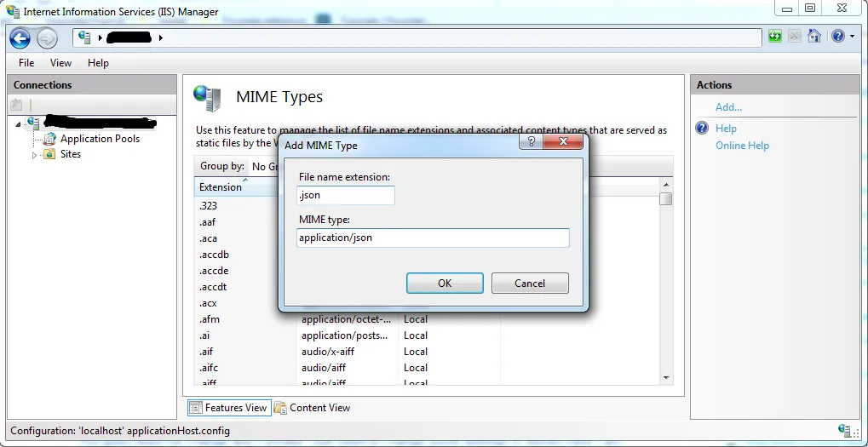868x447 pixels.
Task: Click the dialog help question mark button
Action: click(x=531, y=141)
